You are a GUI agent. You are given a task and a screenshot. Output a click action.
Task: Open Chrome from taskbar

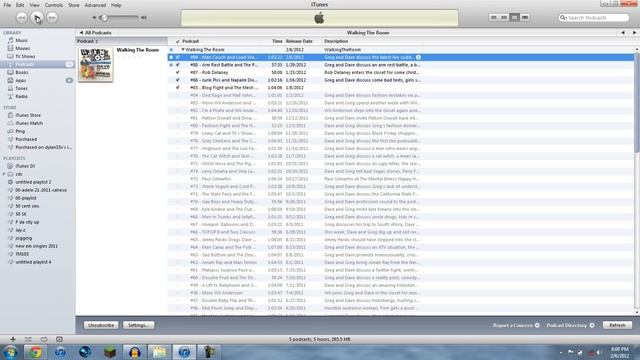tap(35, 352)
